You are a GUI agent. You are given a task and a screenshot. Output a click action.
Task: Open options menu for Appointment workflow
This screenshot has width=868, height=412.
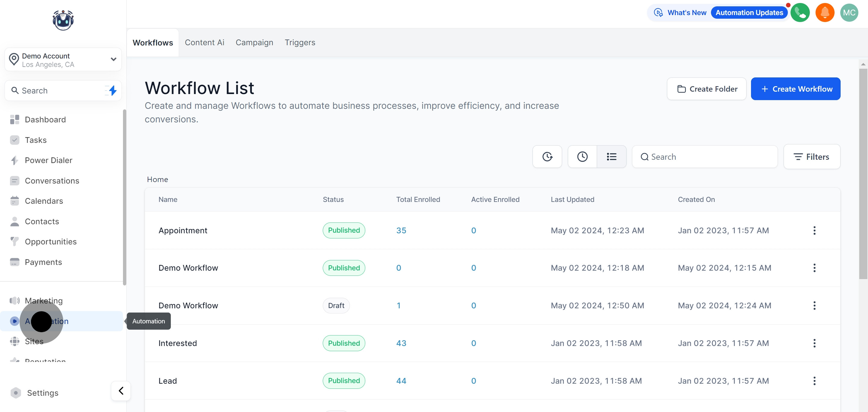[x=814, y=231]
